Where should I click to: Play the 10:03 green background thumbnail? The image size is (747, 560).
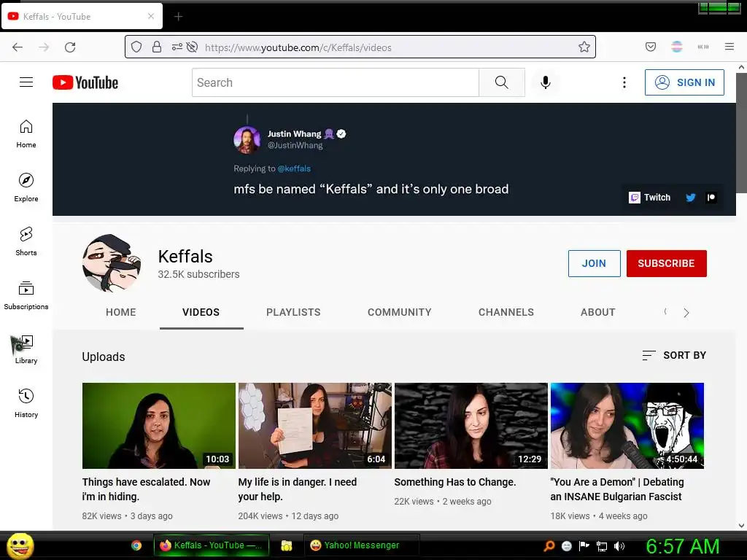click(x=158, y=426)
